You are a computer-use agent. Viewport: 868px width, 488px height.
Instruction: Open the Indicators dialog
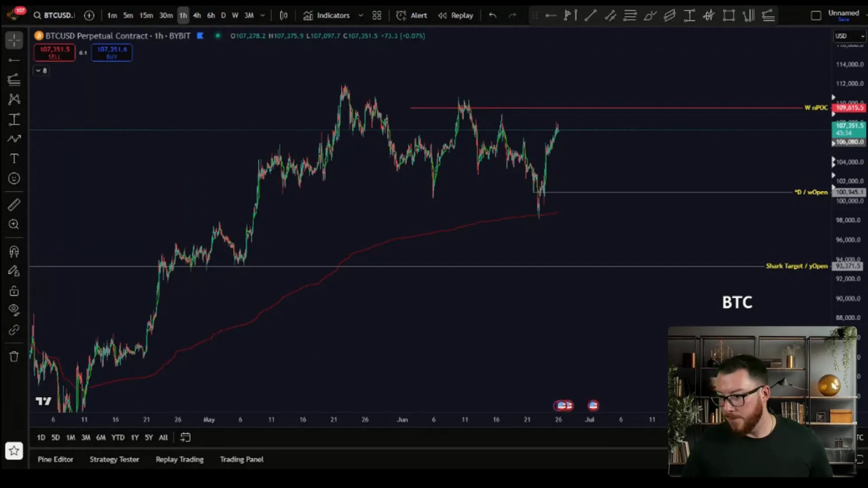326,15
